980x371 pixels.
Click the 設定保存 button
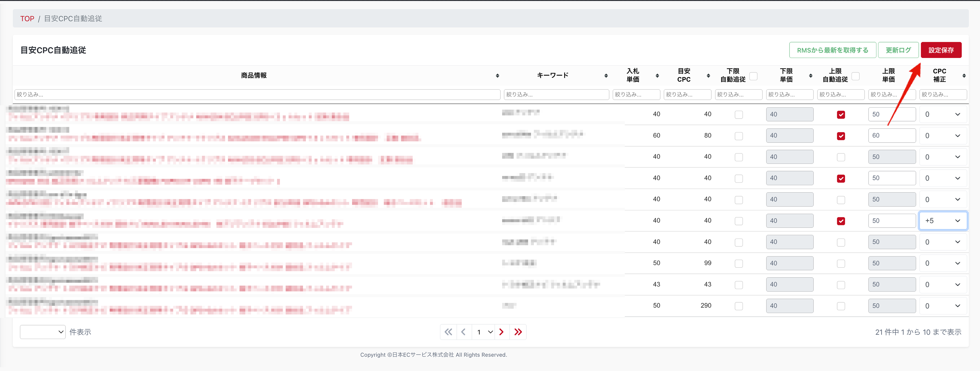click(x=941, y=50)
